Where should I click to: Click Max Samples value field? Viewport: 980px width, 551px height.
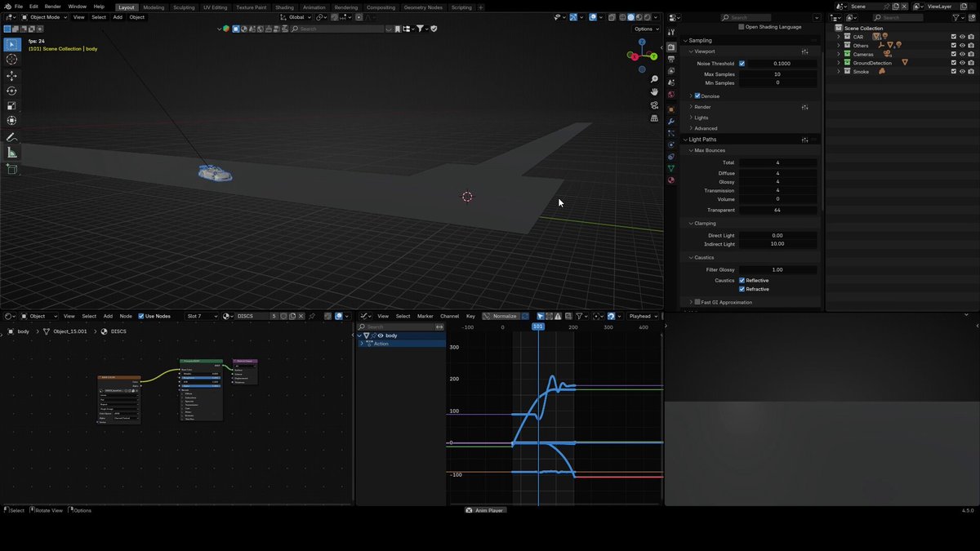tap(777, 74)
